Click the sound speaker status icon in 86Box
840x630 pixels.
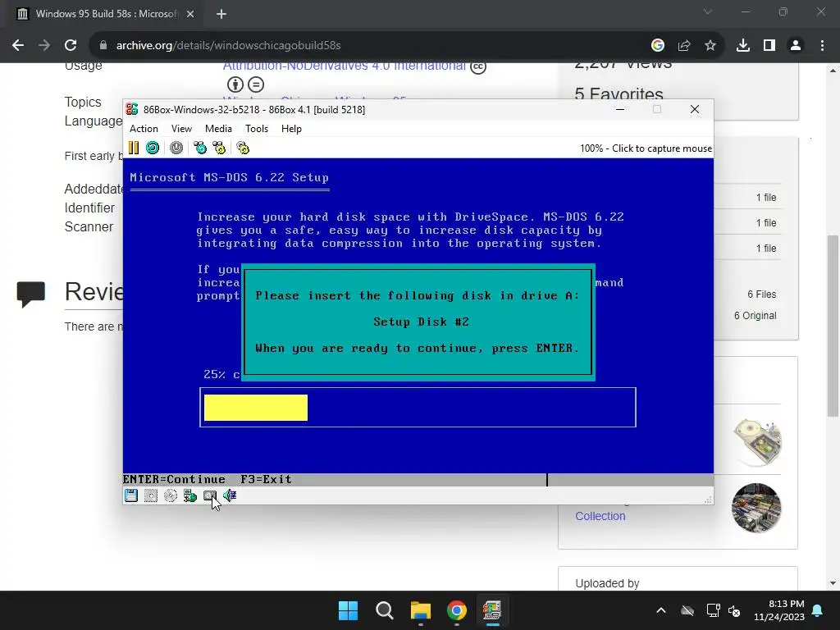[x=230, y=495]
